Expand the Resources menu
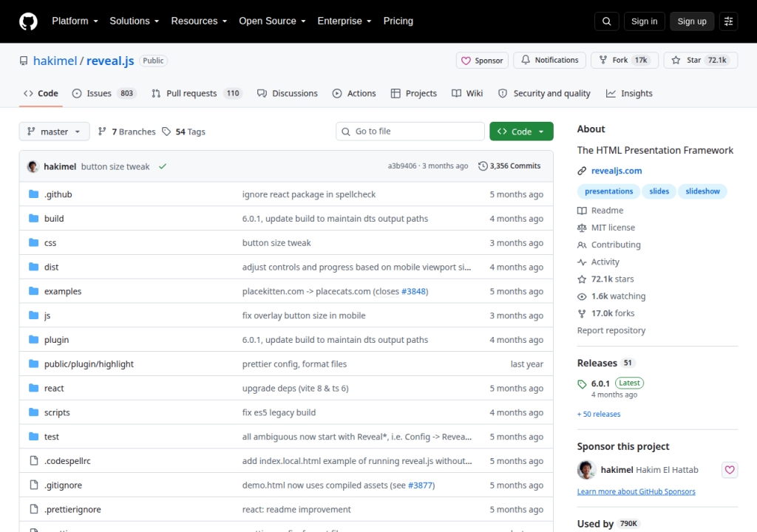The height and width of the screenshot is (532, 757). [x=199, y=21]
